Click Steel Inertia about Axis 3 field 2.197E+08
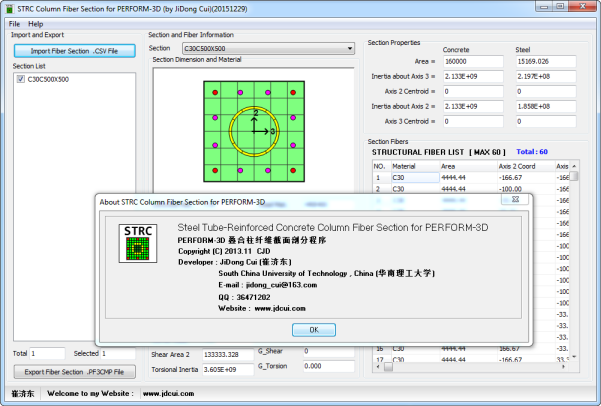This screenshot has width=601, height=406. (x=546, y=76)
